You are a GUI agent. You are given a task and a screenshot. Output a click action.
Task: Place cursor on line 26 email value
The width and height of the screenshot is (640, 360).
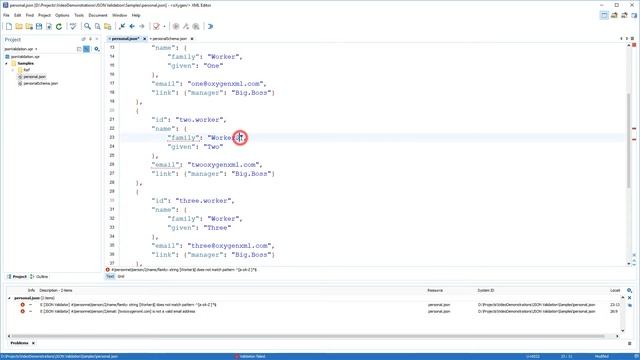click(224, 165)
